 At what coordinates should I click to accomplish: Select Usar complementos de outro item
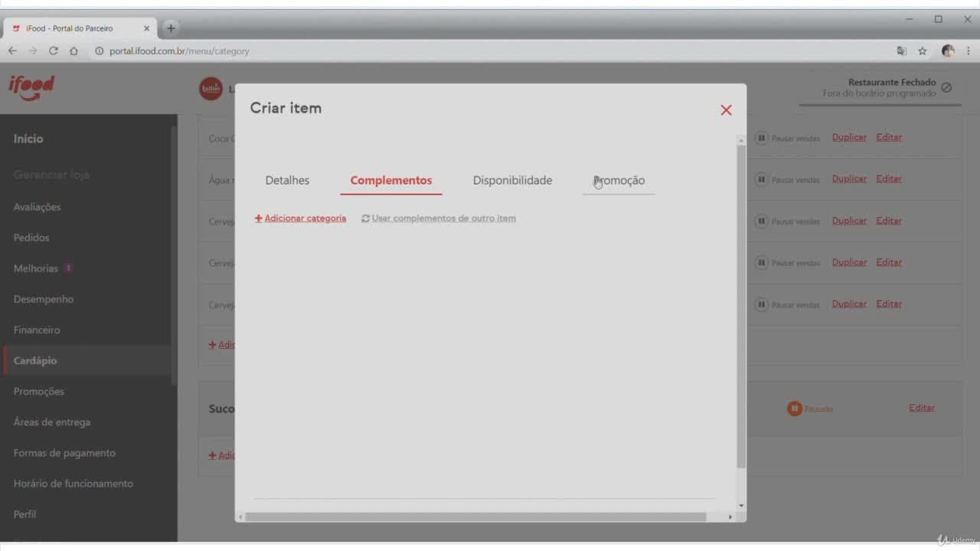click(x=439, y=218)
